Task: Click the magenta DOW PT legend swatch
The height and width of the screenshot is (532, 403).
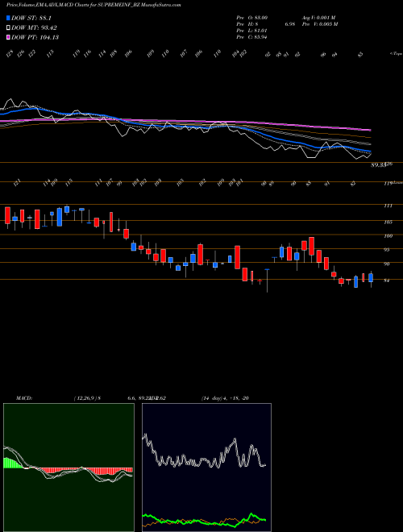Action: click(8, 37)
